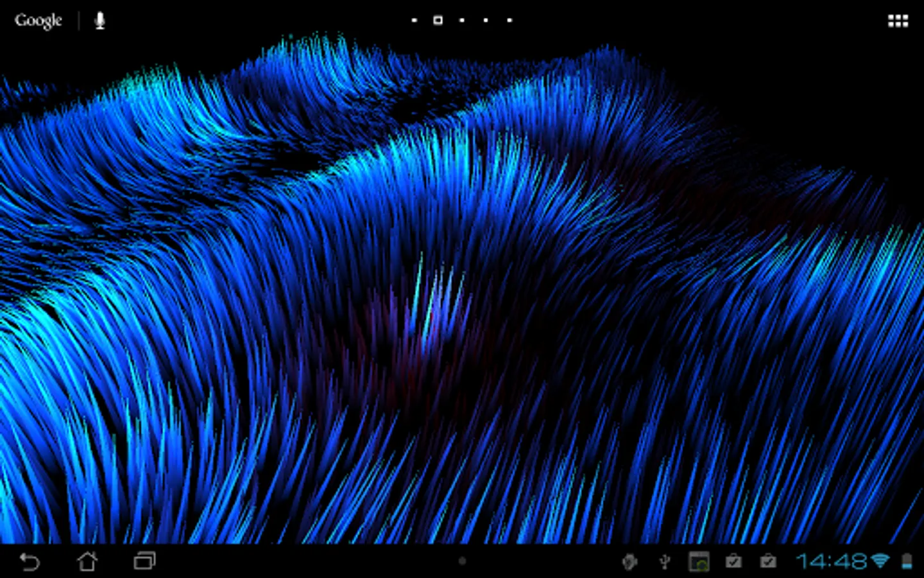Open the USB connection notification

click(665, 562)
